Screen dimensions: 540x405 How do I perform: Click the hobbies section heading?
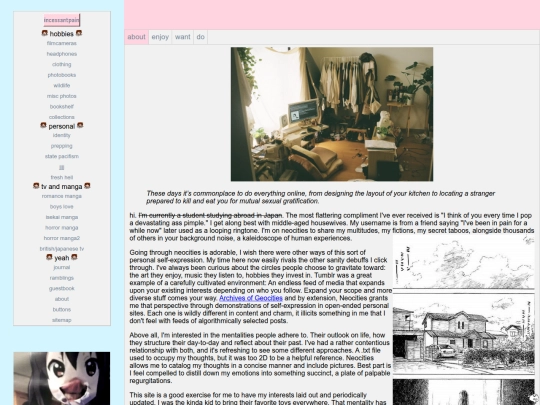pos(62,33)
